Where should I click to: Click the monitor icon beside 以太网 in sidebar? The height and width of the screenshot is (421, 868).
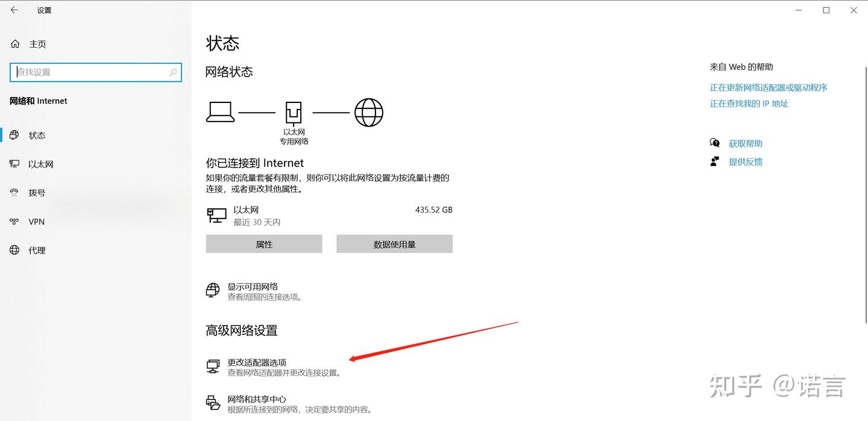coord(14,164)
